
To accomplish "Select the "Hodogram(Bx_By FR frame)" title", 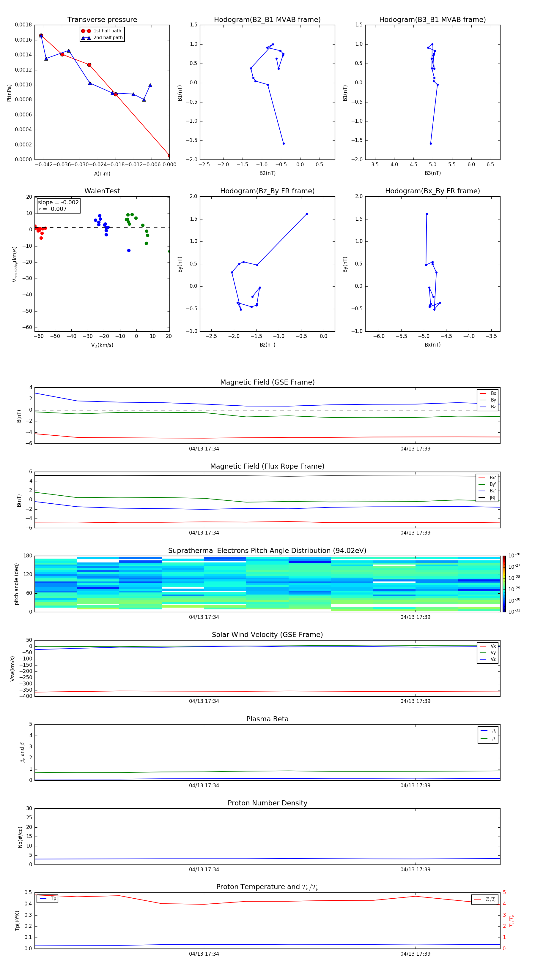I will pos(432,191).
